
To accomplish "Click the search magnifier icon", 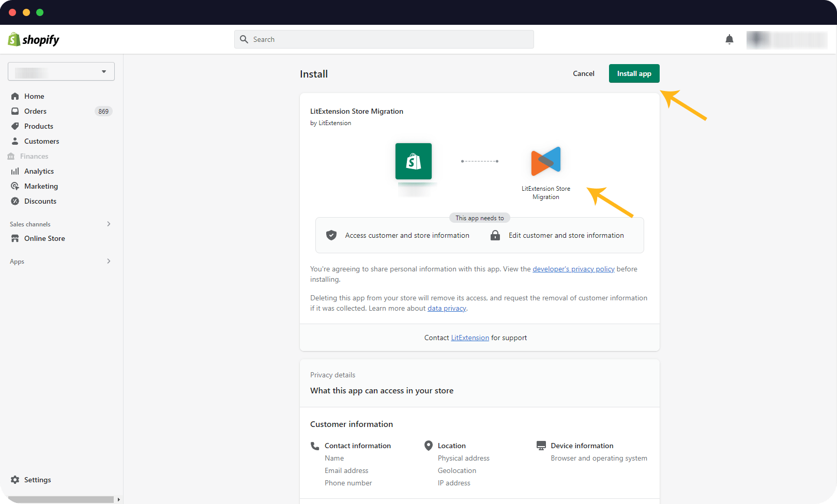I will click(244, 39).
